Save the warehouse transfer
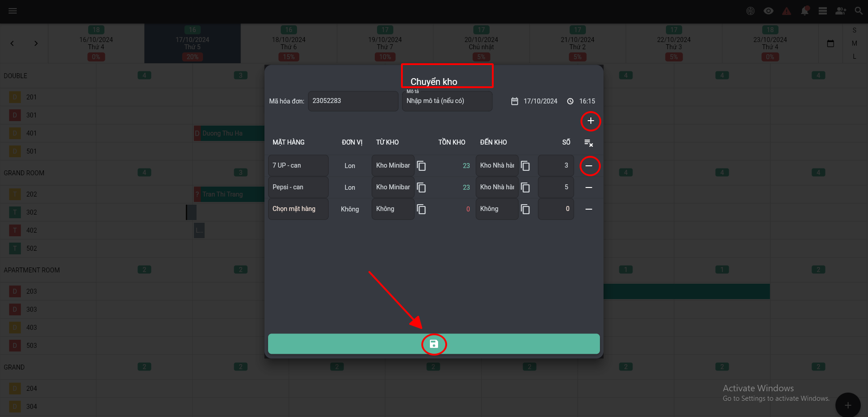The image size is (868, 417). [x=434, y=344]
